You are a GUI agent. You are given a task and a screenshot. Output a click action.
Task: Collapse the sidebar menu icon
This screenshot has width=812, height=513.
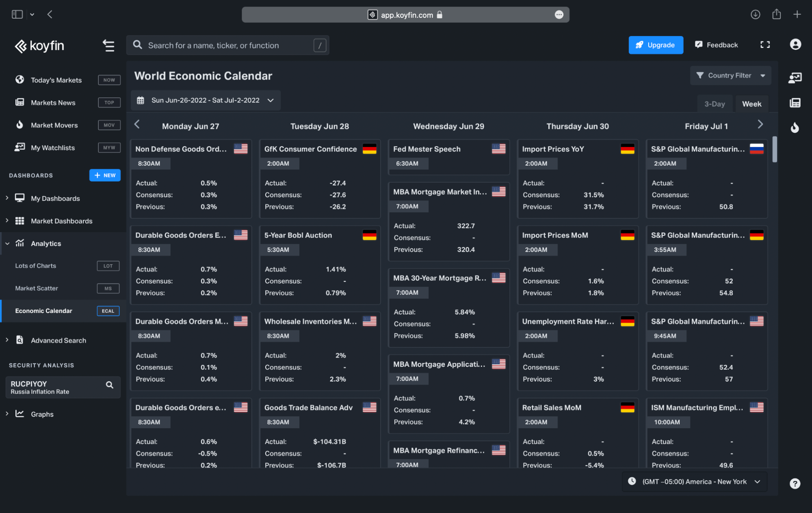pyautogui.click(x=108, y=45)
